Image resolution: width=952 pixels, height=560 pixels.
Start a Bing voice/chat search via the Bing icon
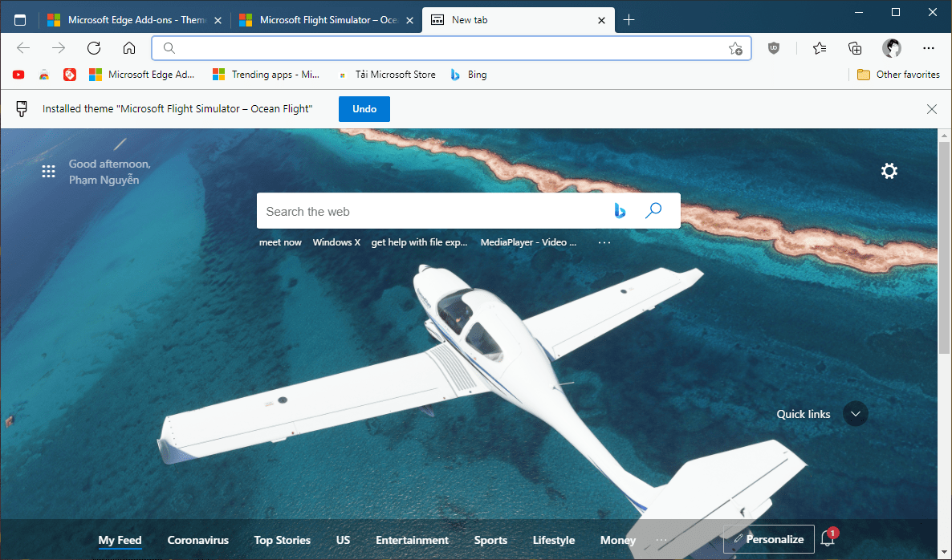tap(619, 210)
